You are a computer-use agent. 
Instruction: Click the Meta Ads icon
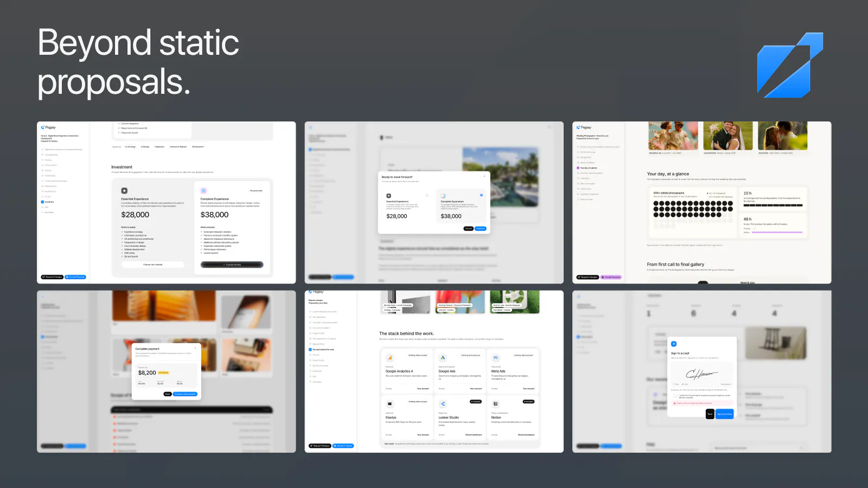(x=495, y=358)
